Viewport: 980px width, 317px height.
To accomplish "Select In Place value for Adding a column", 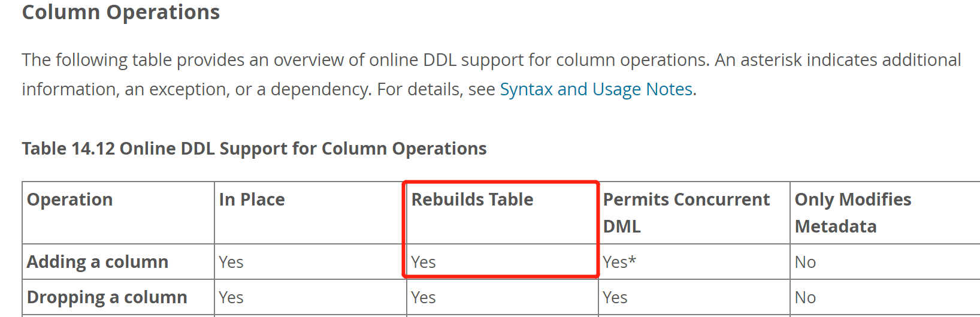I will point(231,262).
